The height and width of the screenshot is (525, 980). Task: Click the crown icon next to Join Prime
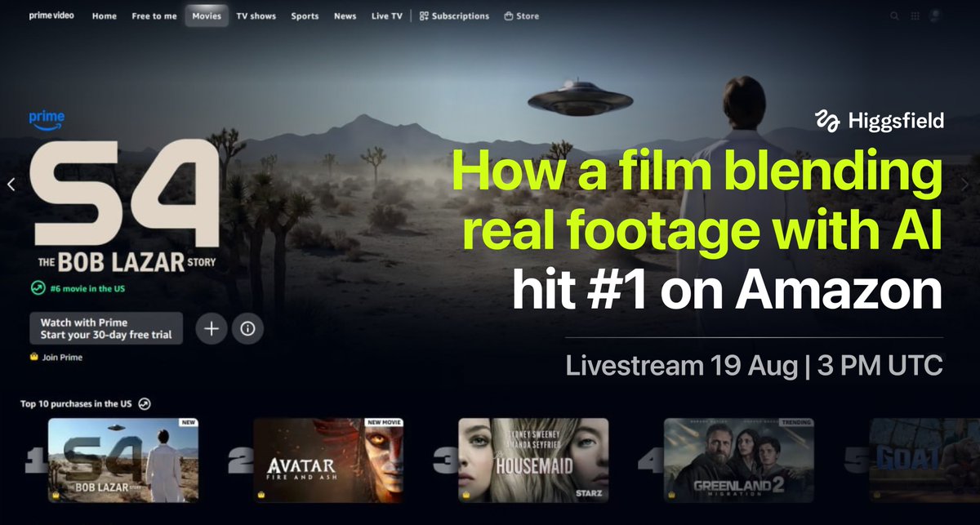tap(34, 357)
